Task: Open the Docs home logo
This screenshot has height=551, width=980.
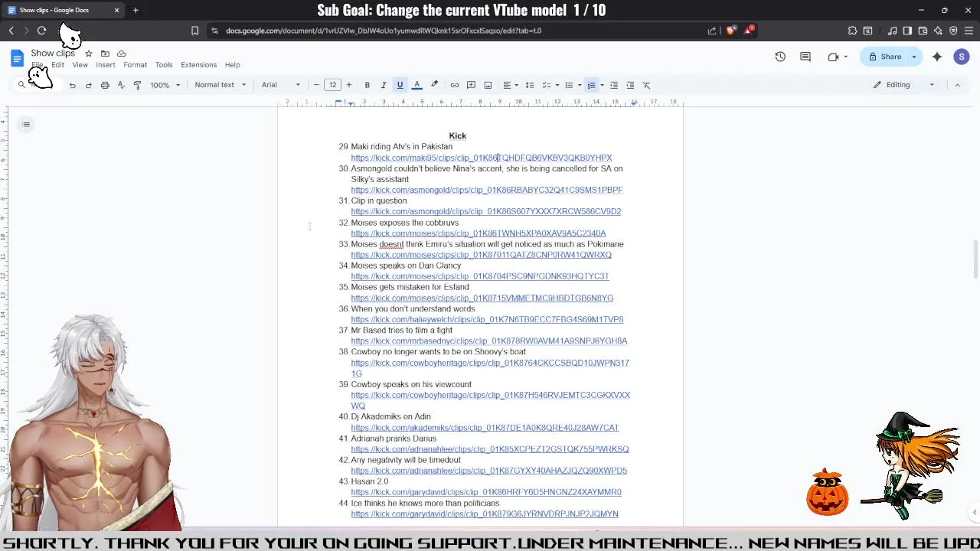Action: [x=17, y=57]
